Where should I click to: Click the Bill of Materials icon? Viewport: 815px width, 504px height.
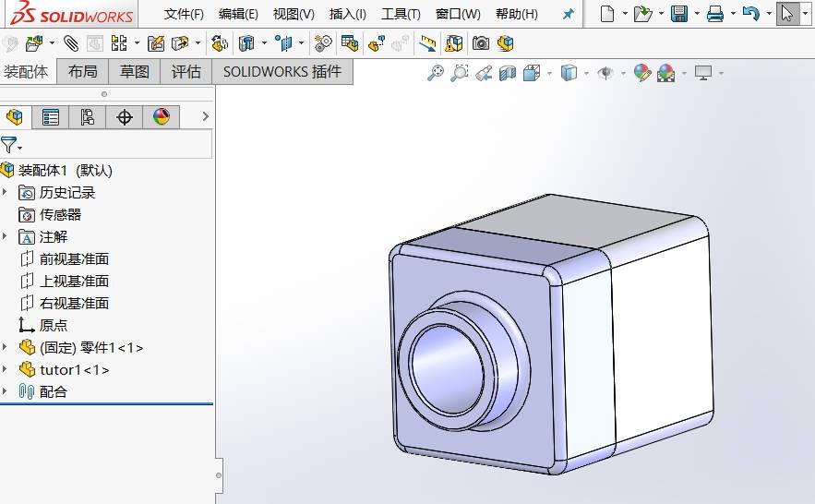[x=350, y=43]
